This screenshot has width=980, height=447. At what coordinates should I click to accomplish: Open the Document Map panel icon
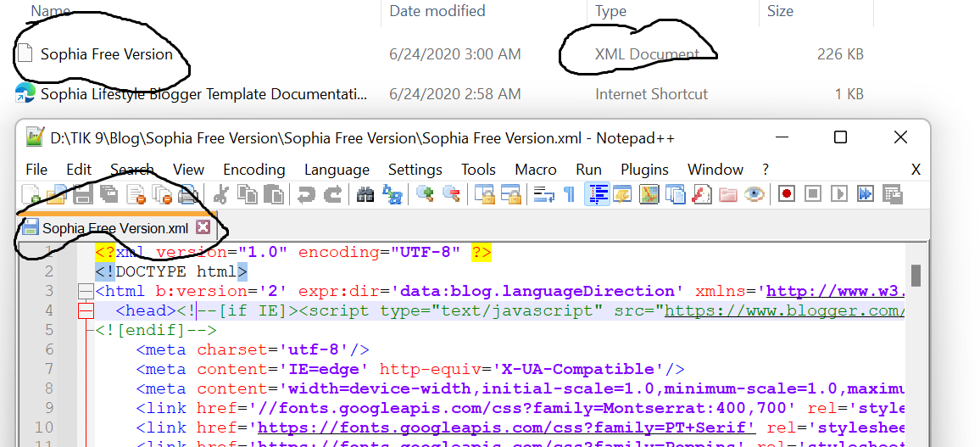649,193
